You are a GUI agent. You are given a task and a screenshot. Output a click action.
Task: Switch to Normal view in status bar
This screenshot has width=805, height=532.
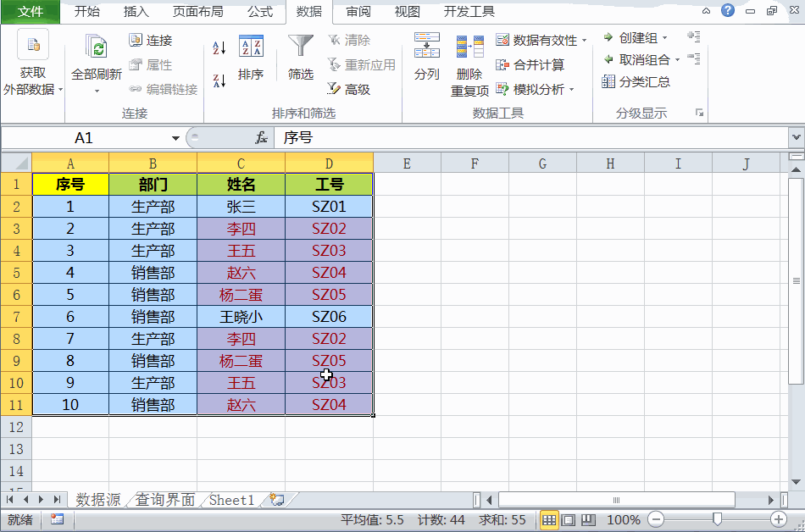click(x=549, y=520)
